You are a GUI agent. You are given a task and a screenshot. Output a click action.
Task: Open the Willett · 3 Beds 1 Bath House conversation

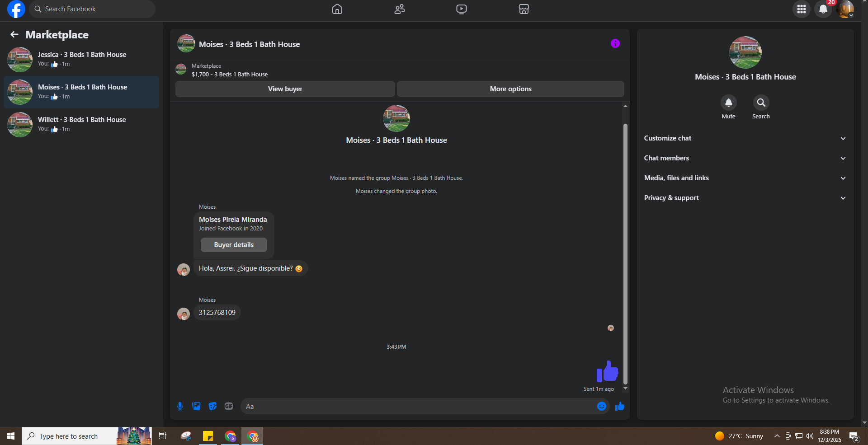[x=81, y=125]
